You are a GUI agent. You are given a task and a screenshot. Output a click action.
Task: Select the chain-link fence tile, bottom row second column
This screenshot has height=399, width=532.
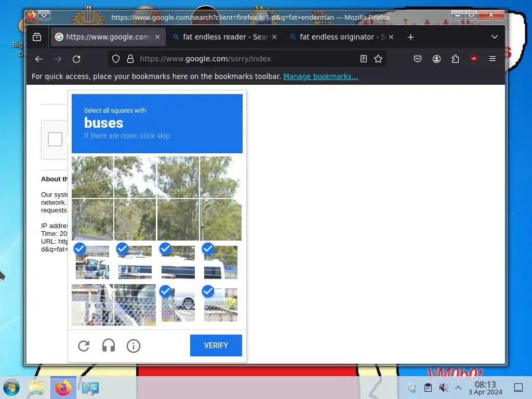pos(135,304)
